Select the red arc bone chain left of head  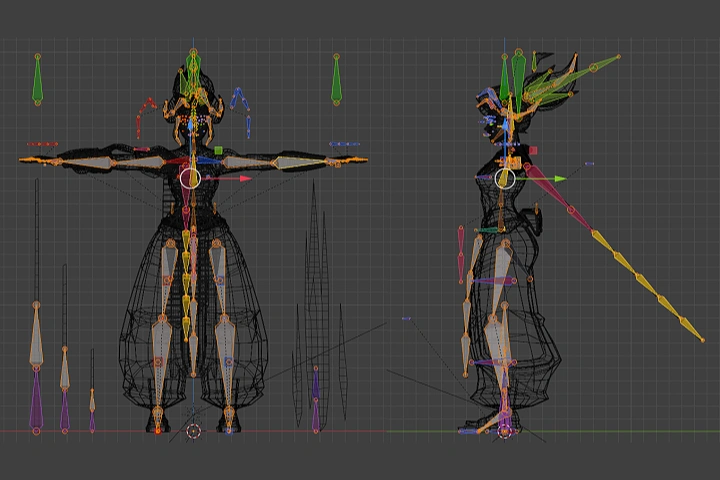(x=148, y=104)
